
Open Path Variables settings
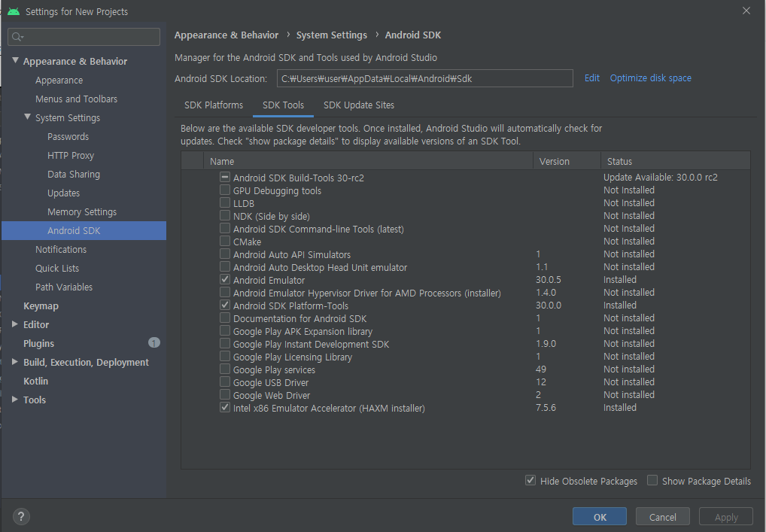pos(63,287)
